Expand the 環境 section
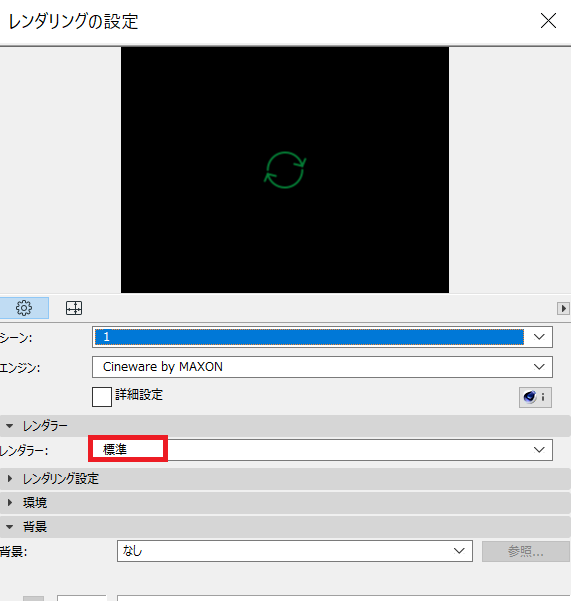Image resolution: width=571 pixels, height=601 pixels. coord(286,503)
